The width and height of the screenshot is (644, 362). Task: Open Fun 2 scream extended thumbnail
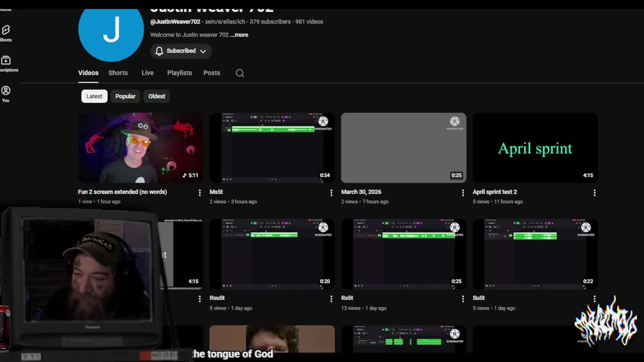click(x=140, y=148)
